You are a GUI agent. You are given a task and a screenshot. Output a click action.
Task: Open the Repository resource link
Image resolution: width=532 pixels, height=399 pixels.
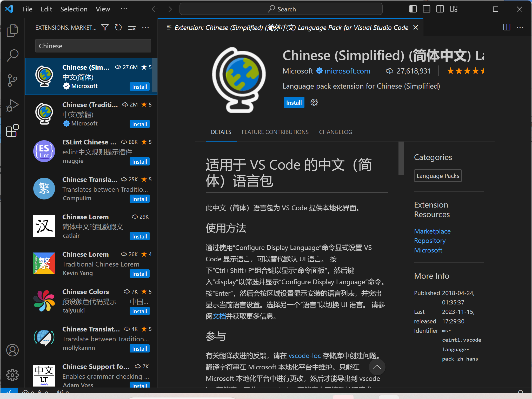click(430, 241)
